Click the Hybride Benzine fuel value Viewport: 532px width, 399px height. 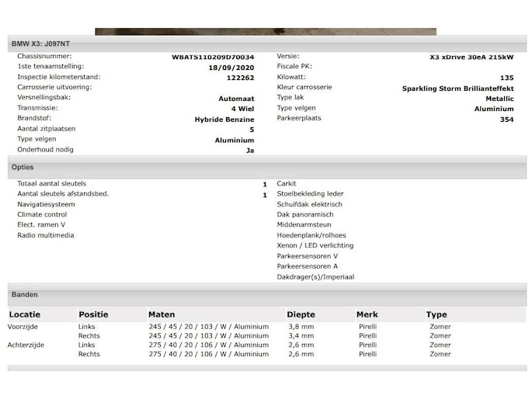pyautogui.click(x=224, y=120)
